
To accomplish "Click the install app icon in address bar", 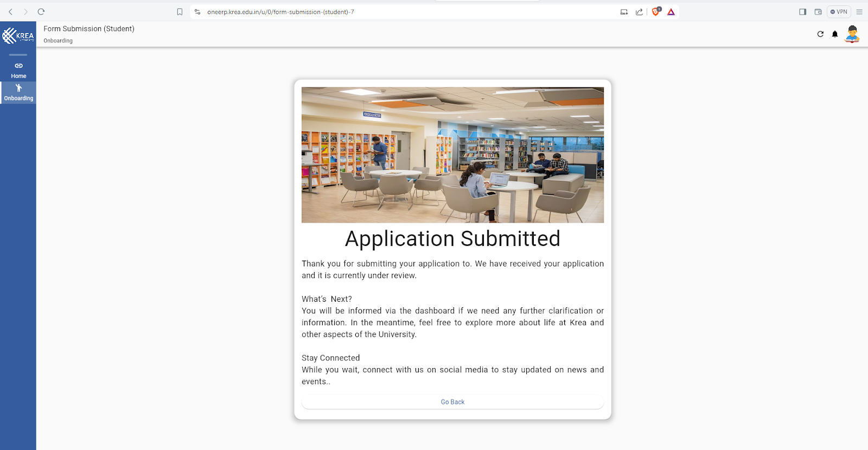I will click(624, 12).
